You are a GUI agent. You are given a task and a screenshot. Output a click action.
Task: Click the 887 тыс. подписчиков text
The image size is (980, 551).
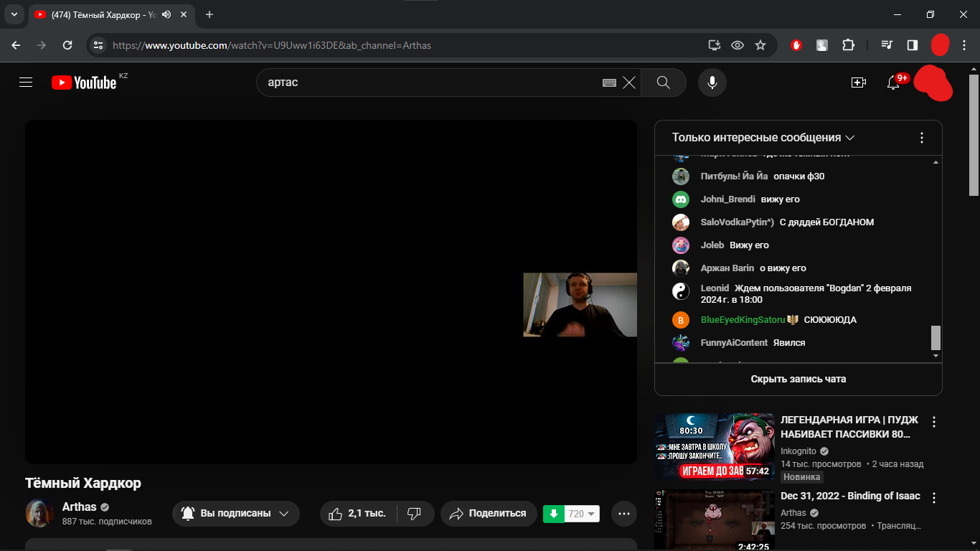pos(107,522)
